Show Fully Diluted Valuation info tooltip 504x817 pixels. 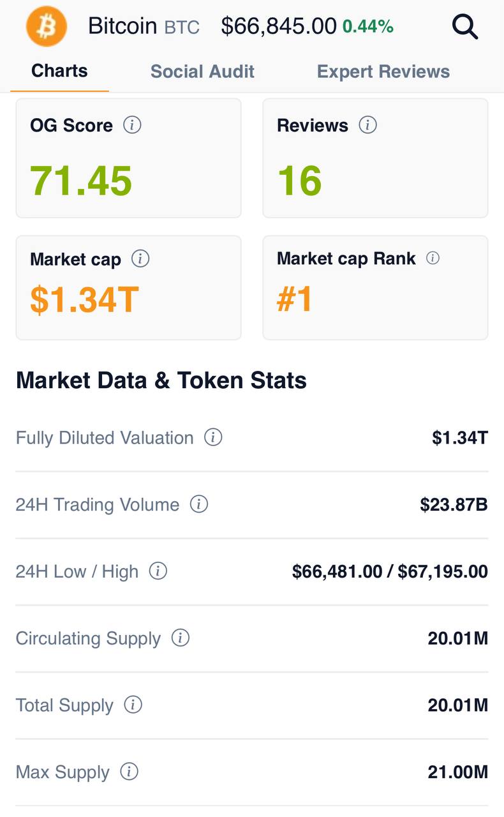coord(213,437)
